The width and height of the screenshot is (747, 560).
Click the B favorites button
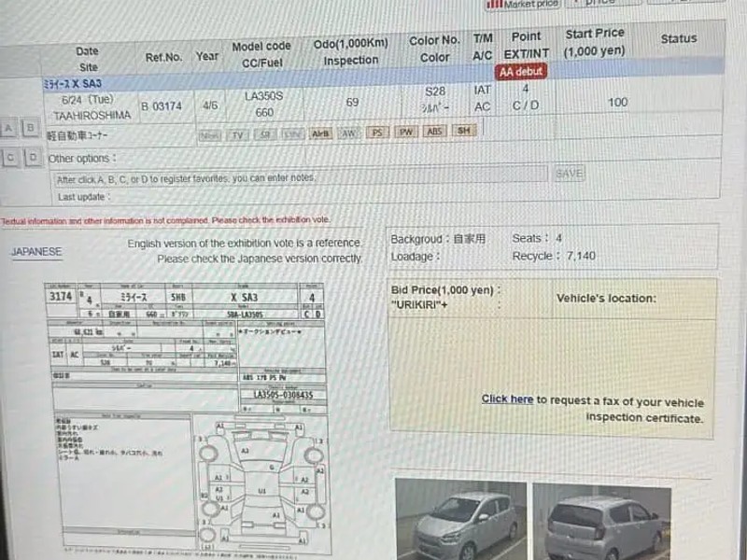coord(30,127)
